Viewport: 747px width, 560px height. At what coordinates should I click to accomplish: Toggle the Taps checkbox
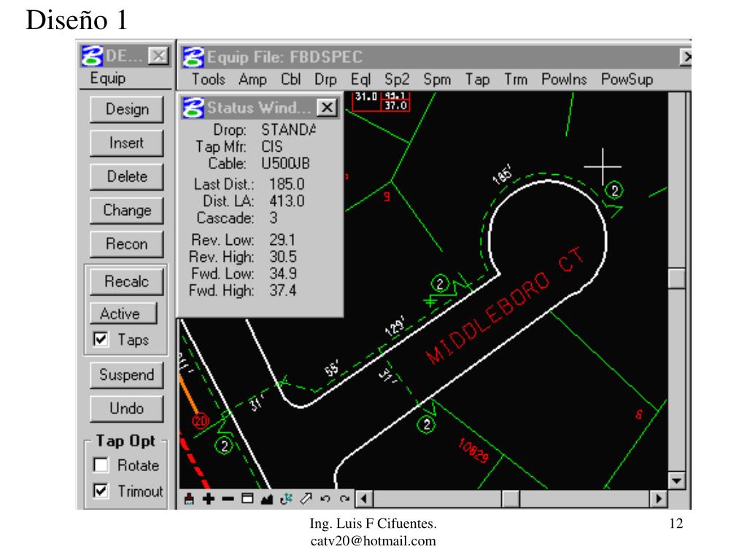[101, 339]
